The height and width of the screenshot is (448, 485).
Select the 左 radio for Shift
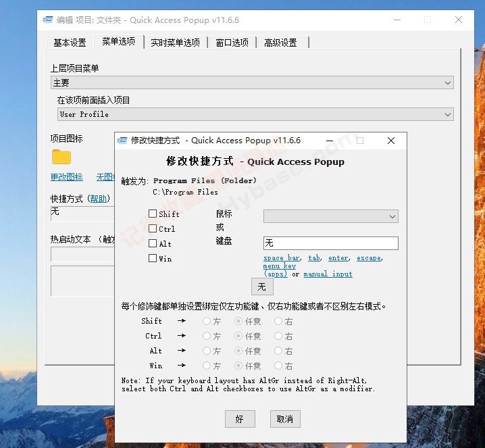pos(206,321)
